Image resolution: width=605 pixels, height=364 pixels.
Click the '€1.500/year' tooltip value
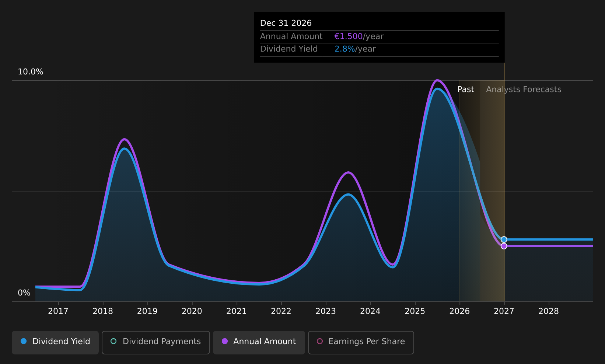[359, 36]
